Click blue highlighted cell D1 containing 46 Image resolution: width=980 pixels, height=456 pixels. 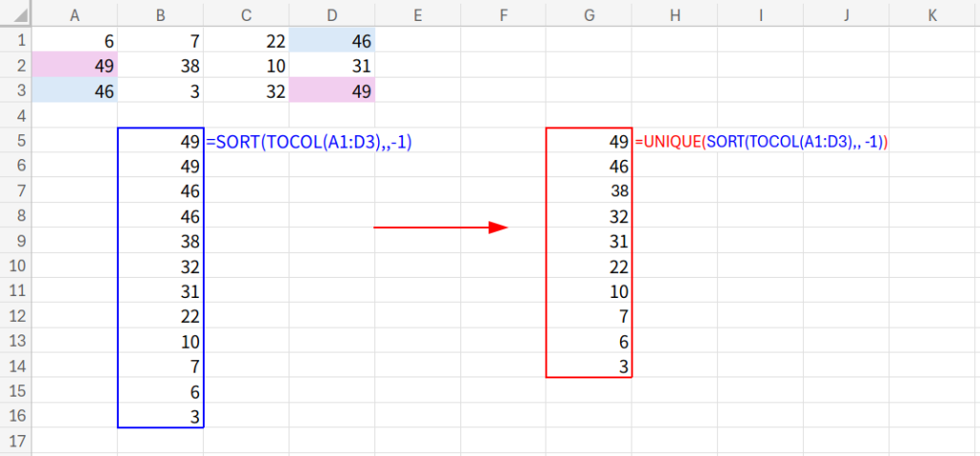click(332, 40)
